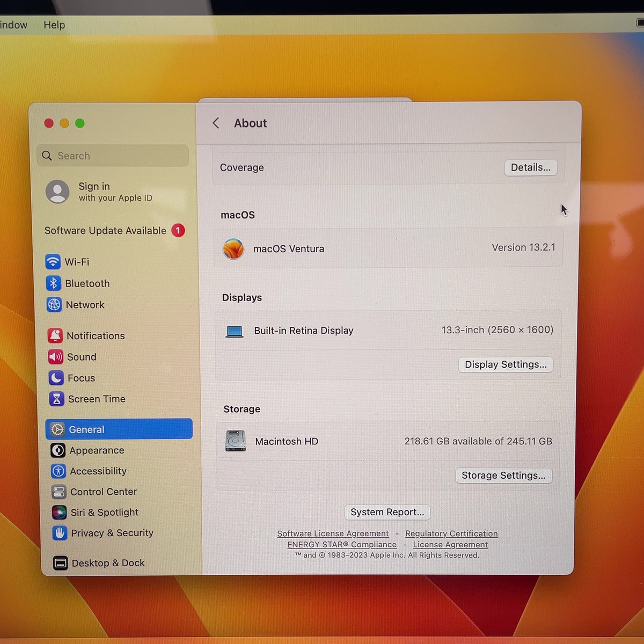Open the Help menu

(54, 25)
